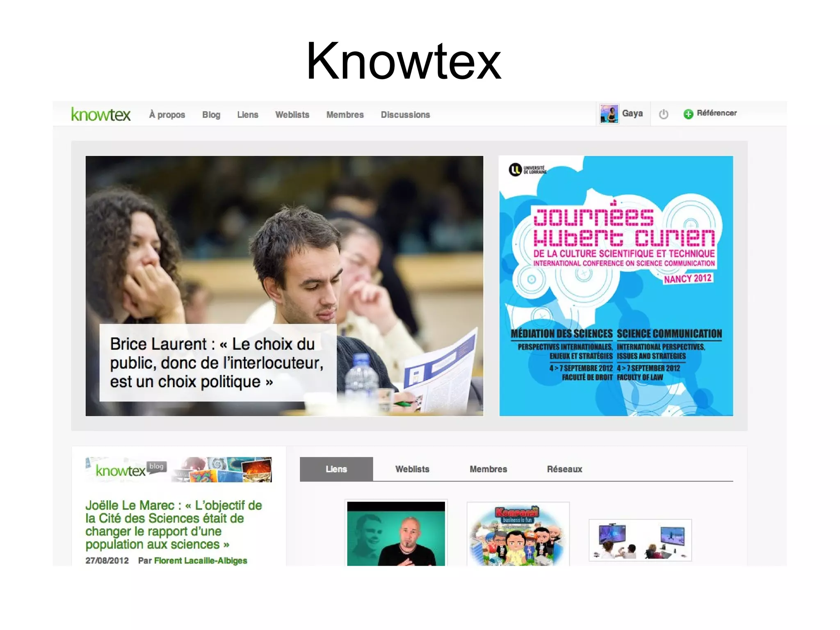Click the Université de Lorraine logo
This screenshot has height=630, width=840.
[527, 169]
